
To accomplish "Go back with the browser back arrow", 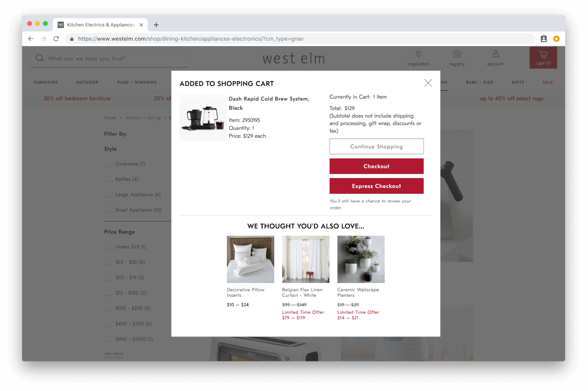I will tap(31, 39).
